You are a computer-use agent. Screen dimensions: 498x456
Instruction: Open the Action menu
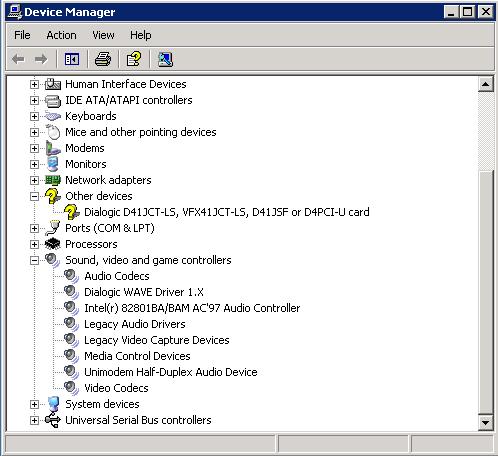point(61,35)
